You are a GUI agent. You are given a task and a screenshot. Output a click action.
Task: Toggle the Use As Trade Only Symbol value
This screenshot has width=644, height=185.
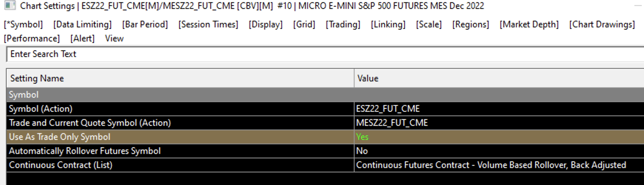(362, 137)
